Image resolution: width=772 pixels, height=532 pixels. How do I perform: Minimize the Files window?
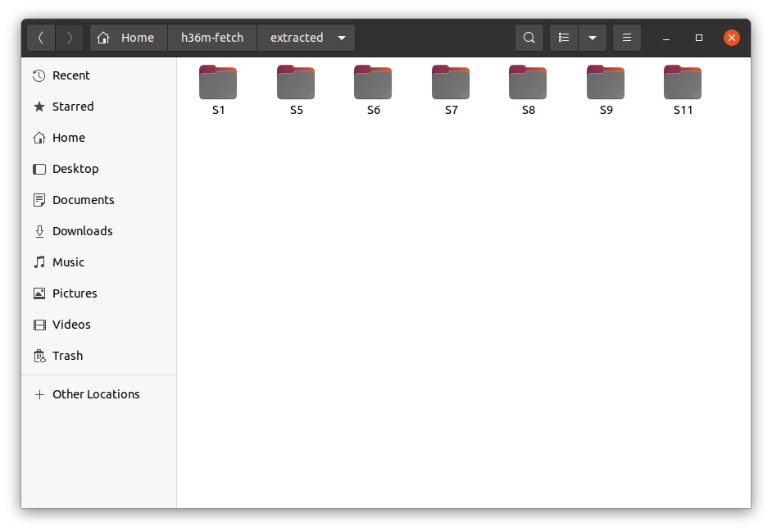point(666,38)
